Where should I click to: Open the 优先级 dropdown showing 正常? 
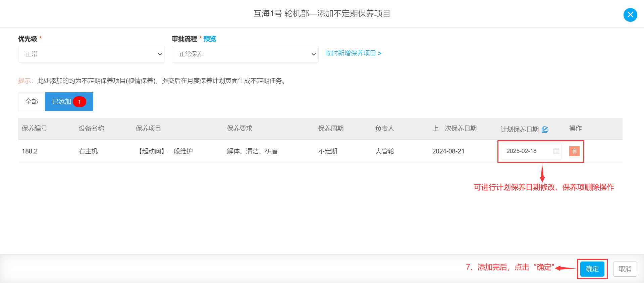point(92,54)
